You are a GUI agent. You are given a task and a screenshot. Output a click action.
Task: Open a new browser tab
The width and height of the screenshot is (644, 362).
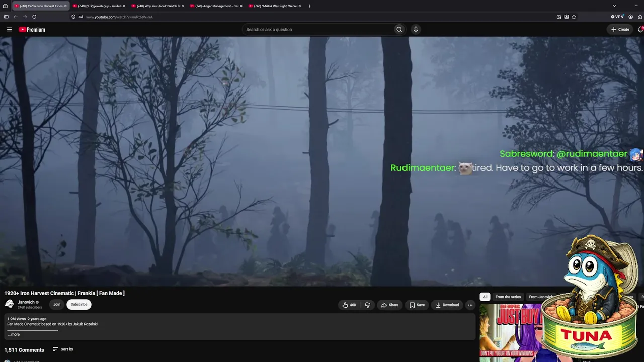tap(309, 6)
